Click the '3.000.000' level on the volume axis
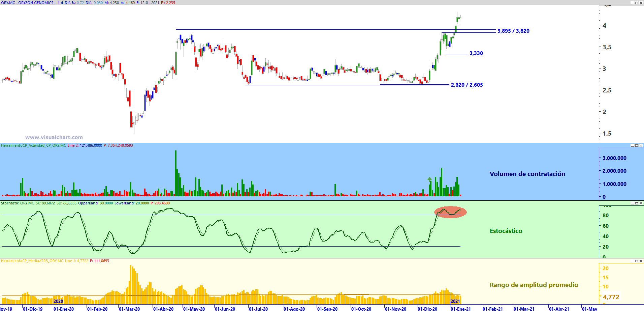 click(615, 158)
